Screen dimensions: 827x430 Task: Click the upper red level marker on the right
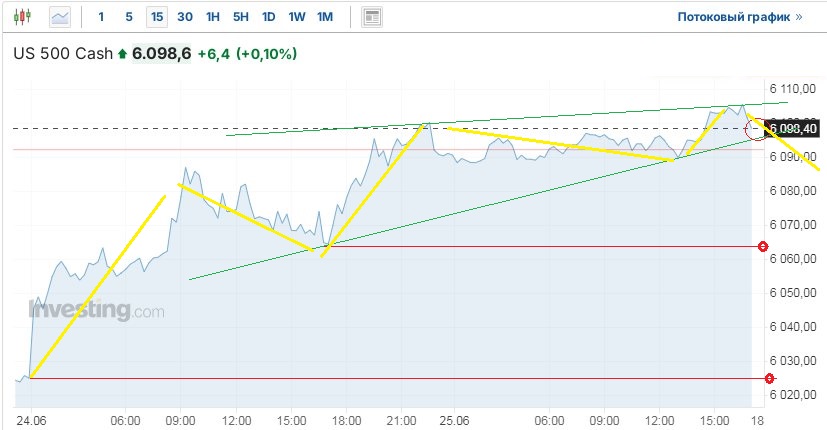point(763,246)
